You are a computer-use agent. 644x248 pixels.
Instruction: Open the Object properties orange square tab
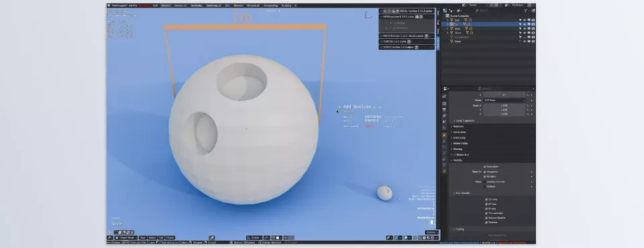(x=444, y=135)
